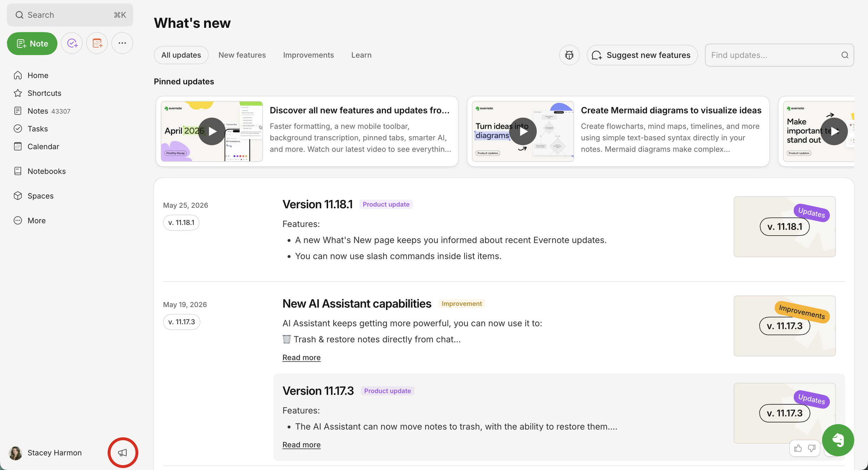Click the Spaces cube icon
Viewport: 868px width, 470px height.
click(18, 196)
